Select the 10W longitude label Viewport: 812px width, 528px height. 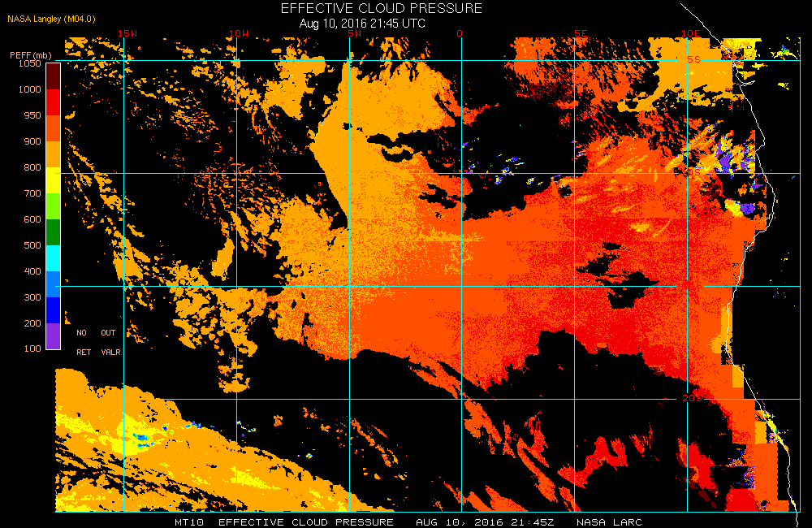click(x=239, y=33)
